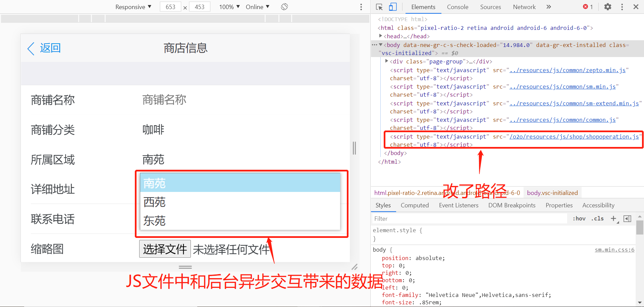Open the shopoperation.js script link
Viewport: 644px width, 307px height.
pos(574,137)
